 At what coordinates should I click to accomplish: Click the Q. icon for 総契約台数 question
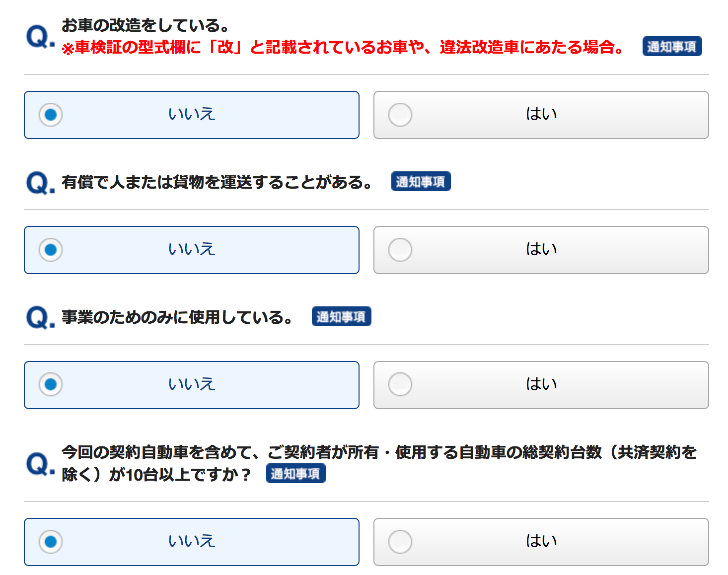coord(40,464)
